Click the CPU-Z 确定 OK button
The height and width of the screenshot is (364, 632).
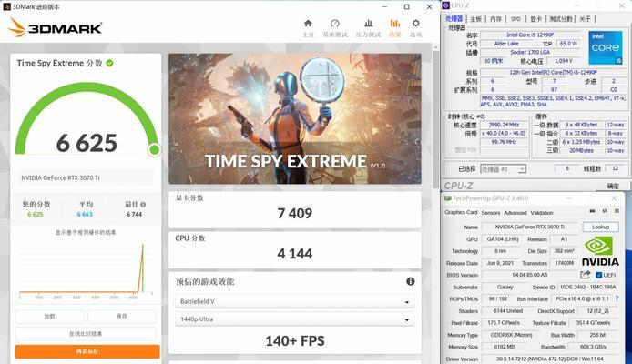[613, 186]
